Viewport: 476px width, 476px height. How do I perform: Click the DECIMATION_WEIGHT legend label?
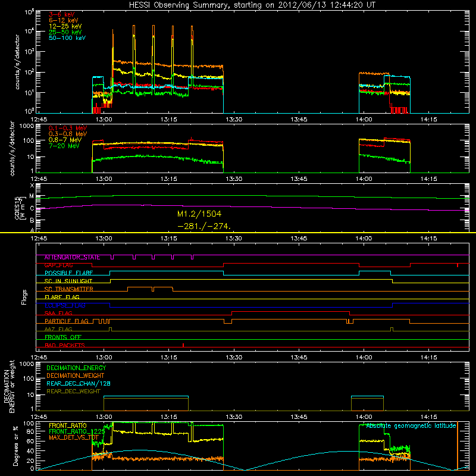click(x=76, y=376)
